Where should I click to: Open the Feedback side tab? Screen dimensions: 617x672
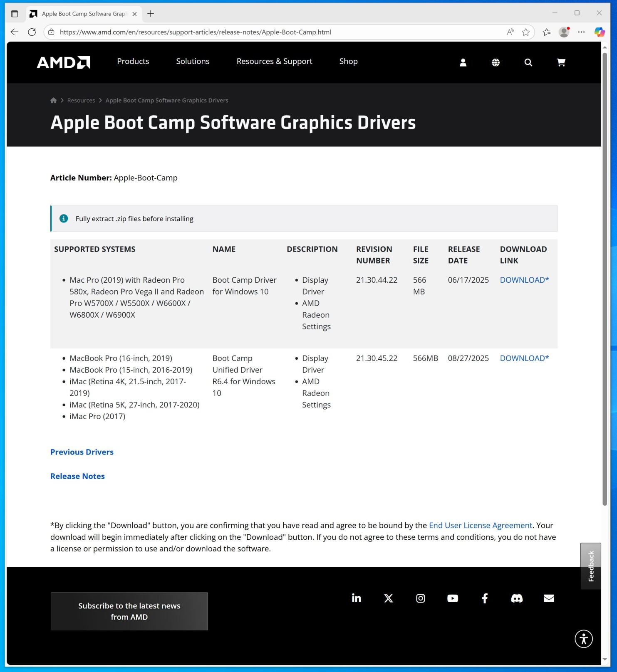pos(591,566)
